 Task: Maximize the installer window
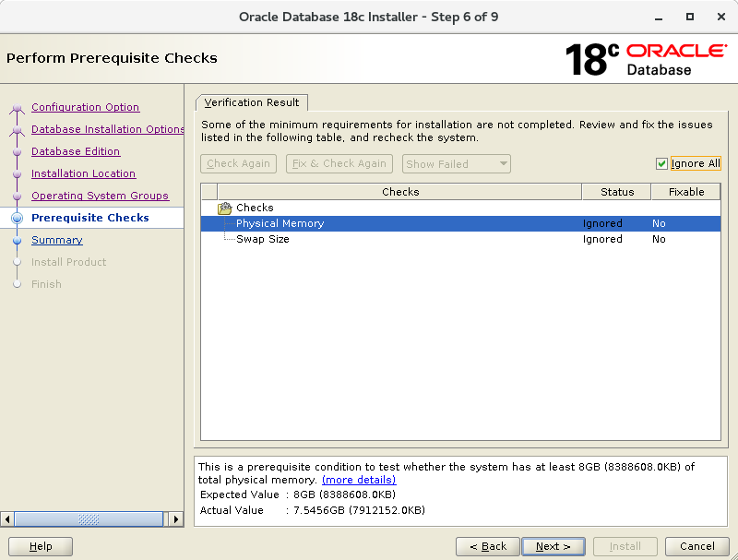[690, 17]
